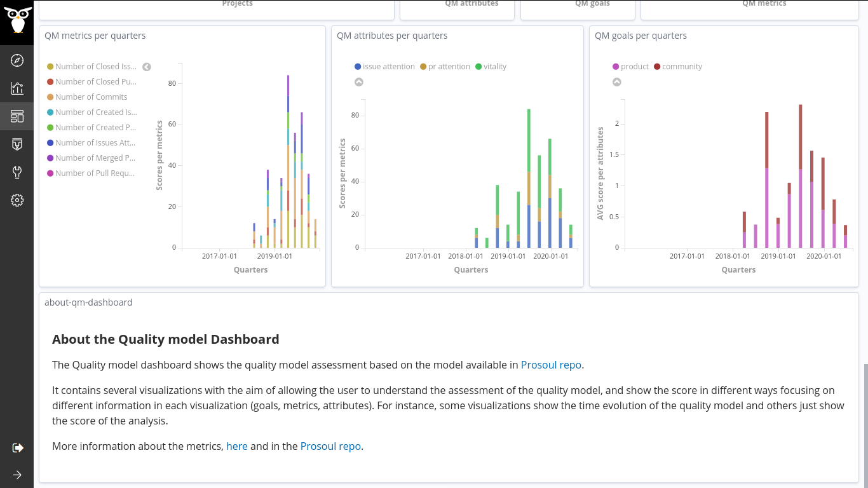This screenshot has height=488, width=868.
Task: Toggle Number of Created Issues legend entry
Action: pos(92,112)
